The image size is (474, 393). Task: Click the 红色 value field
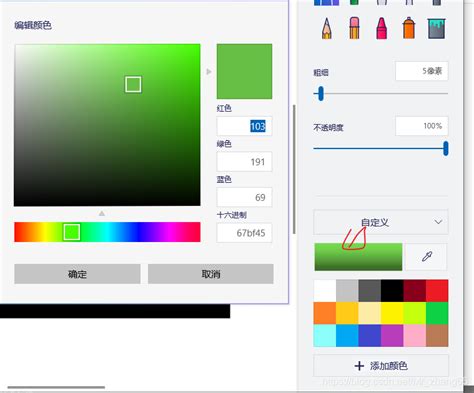(x=244, y=126)
